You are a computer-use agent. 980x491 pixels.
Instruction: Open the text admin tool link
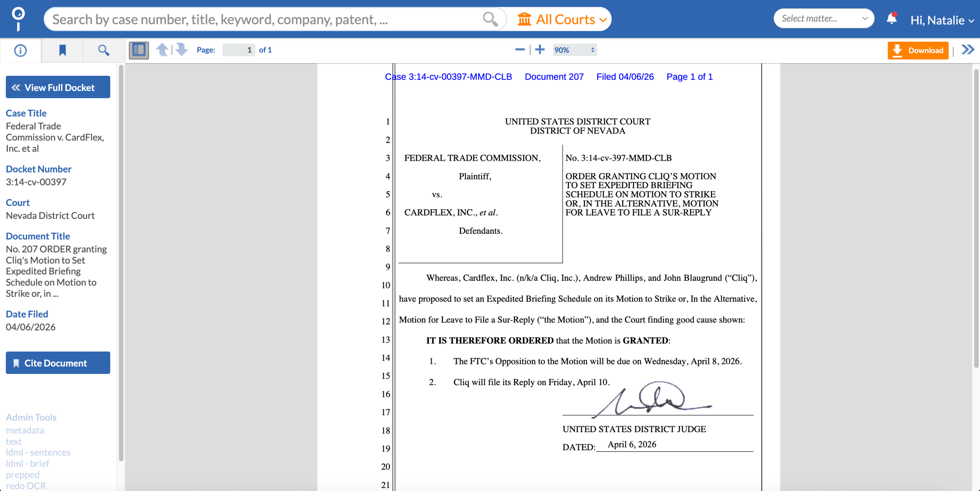coord(14,442)
